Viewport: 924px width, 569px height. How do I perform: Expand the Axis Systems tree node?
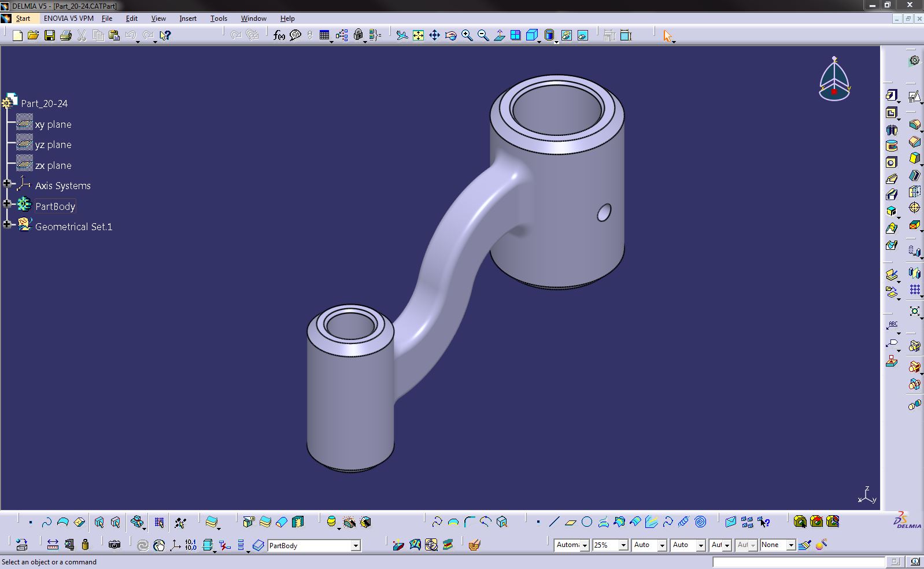(7, 183)
